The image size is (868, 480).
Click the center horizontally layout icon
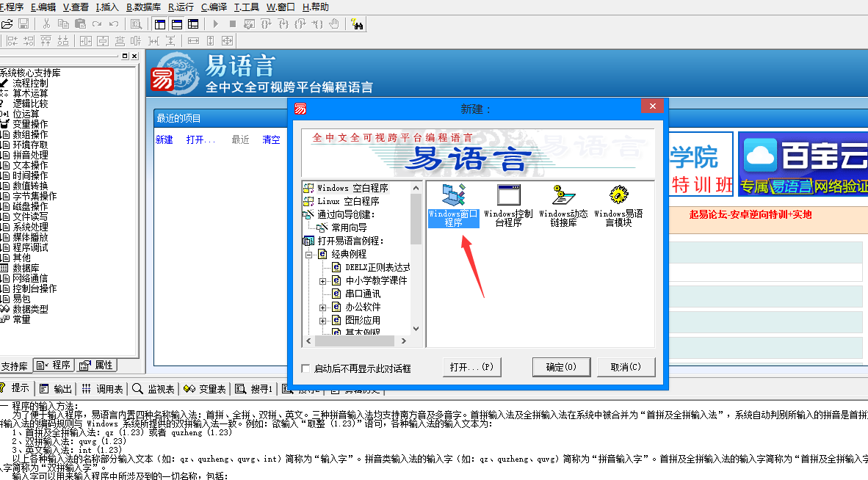(x=85, y=40)
